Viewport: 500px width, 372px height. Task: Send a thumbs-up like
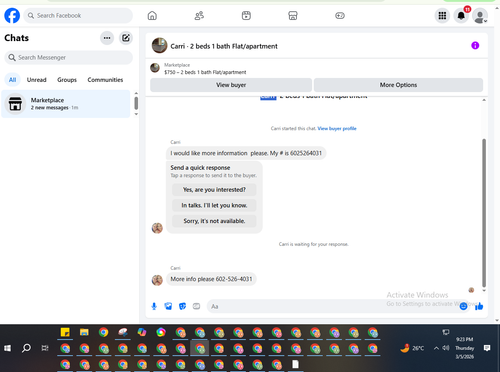pyautogui.click(x=479, y=306)
